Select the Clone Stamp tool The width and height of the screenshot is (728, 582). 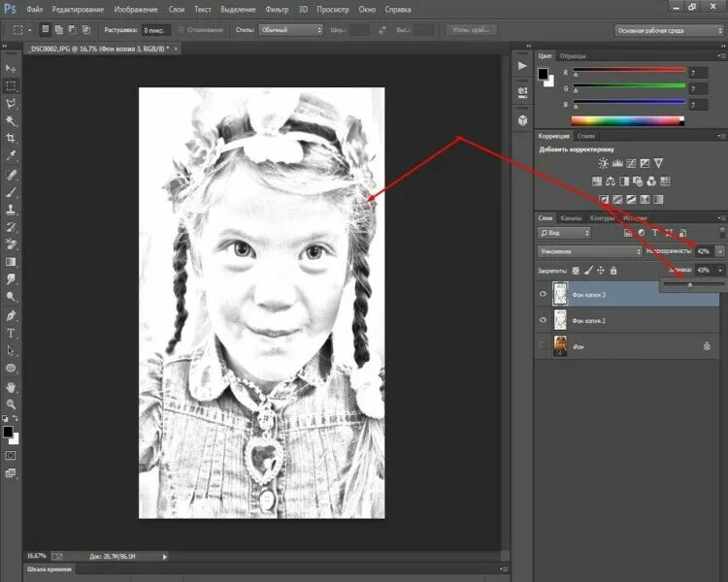(11, 210)
